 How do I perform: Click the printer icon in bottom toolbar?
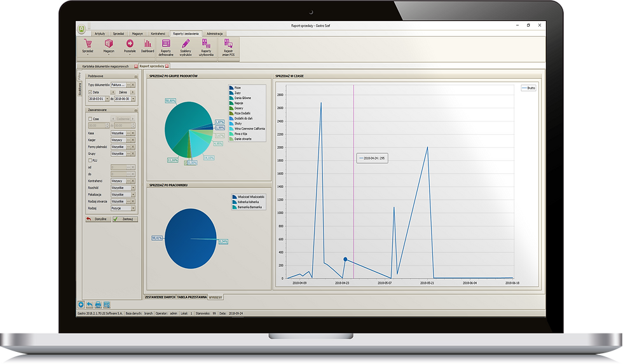[98, 304]
